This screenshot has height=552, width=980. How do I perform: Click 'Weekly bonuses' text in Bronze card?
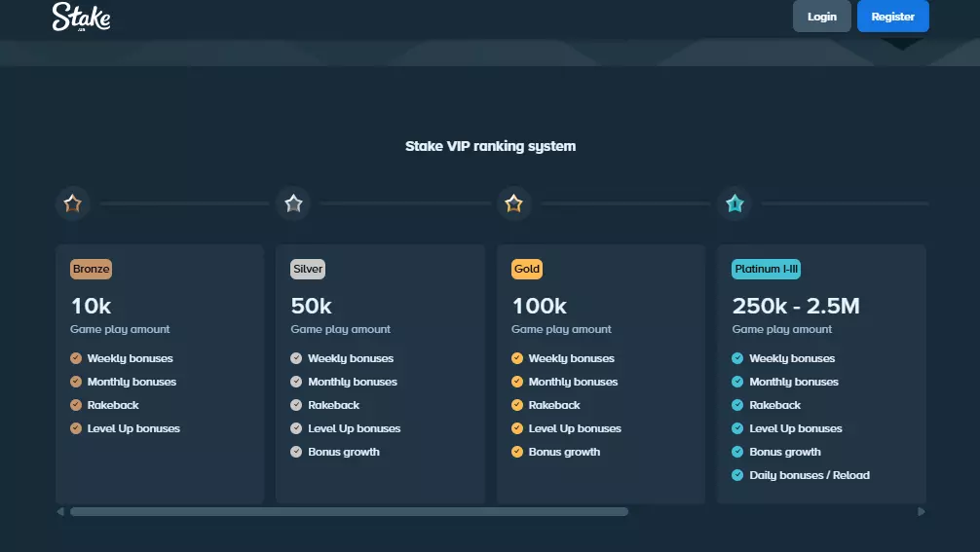click(x=130, y=358)
